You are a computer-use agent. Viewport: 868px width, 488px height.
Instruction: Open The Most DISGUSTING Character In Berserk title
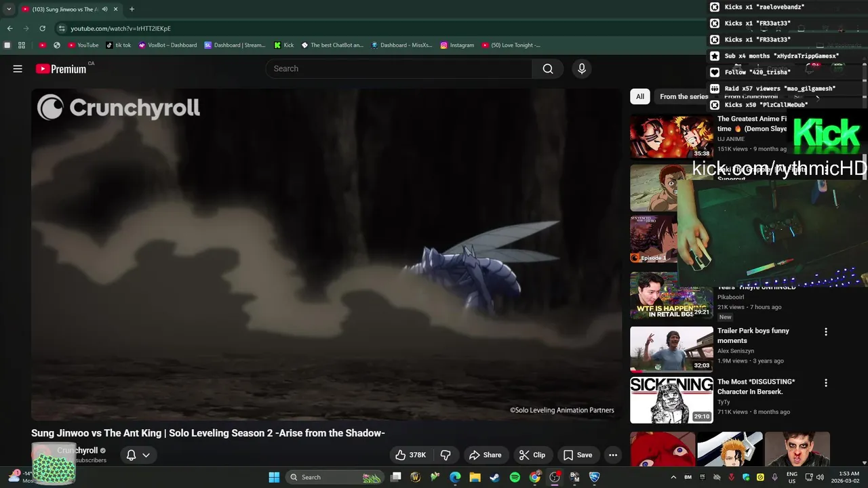[x=756, y=386]
